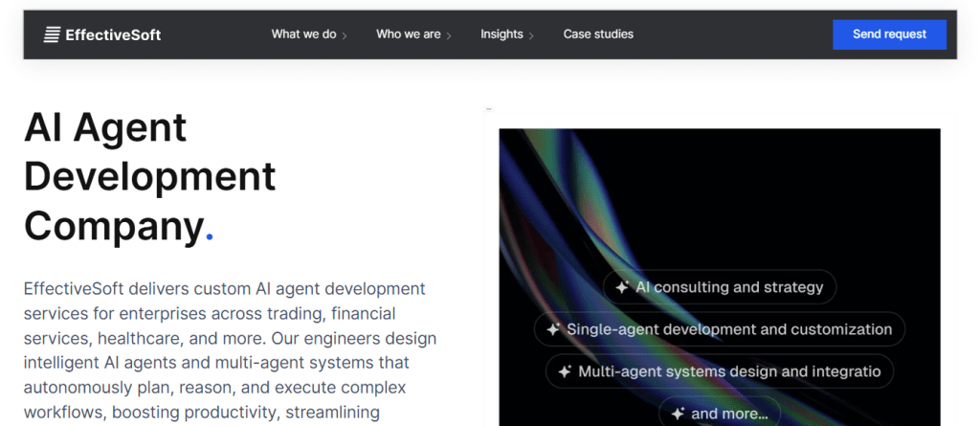Viewport: 980px width, 426px height.
Task: Click the sparkle icon beside and more
Action: pos(679,414)
